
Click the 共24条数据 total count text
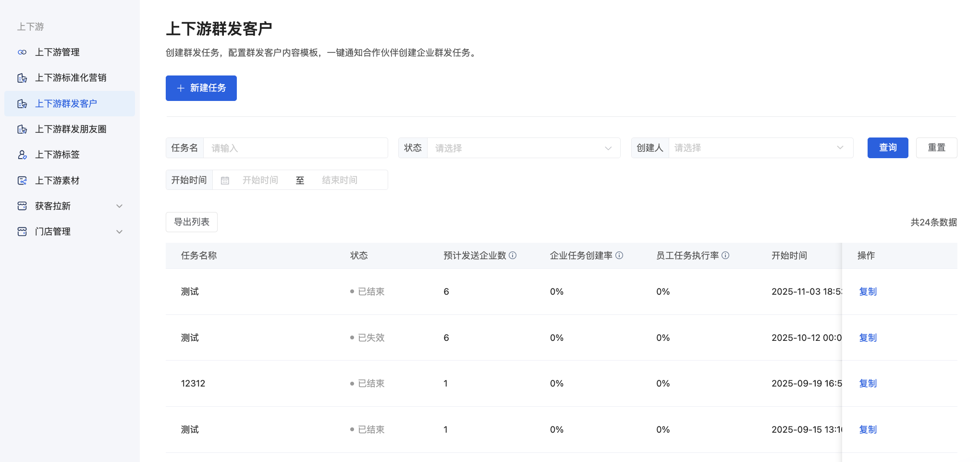[933, 223]
